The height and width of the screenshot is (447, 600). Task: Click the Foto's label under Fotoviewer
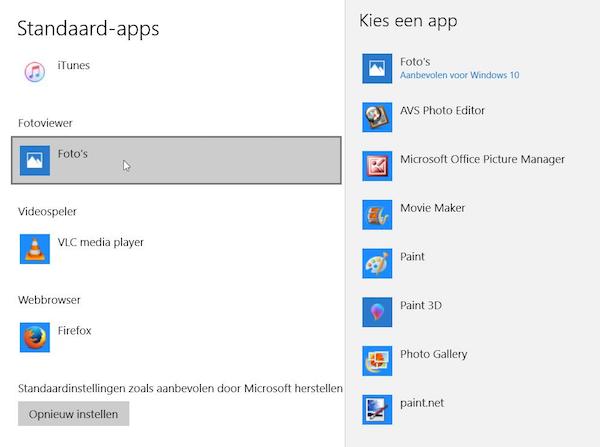73,154
